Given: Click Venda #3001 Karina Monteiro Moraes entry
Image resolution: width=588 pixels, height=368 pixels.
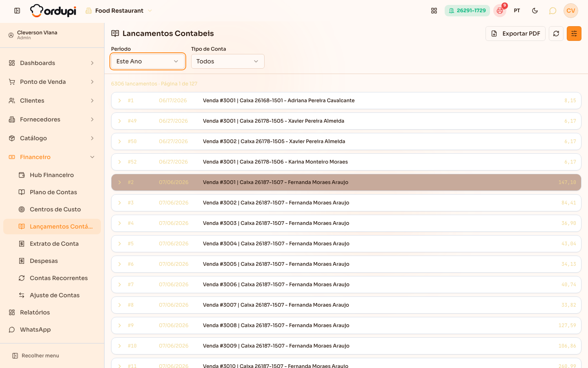Looking at the screenshot, I should click(346, 162).
